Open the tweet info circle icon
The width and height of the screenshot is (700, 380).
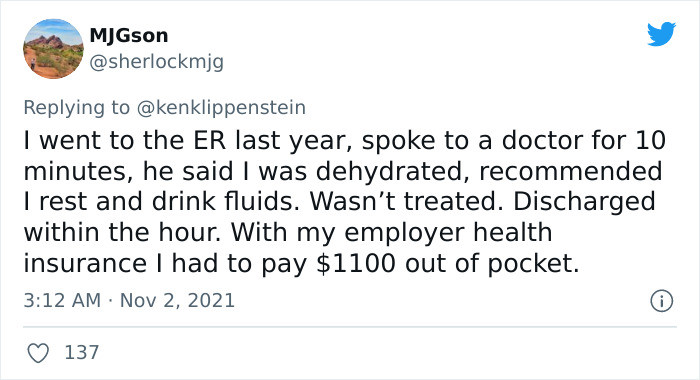662,301
